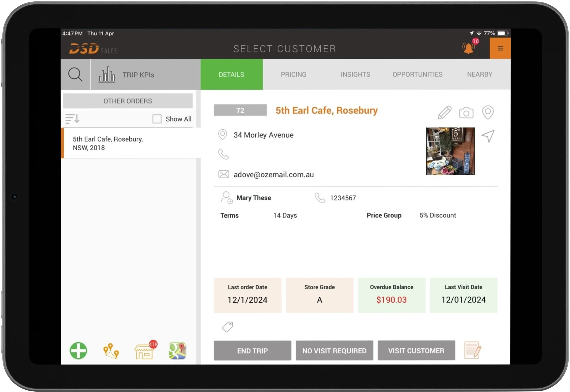570x392 pixels.
Task: Enable the Show All checkbox
Action: pos(157,119)
